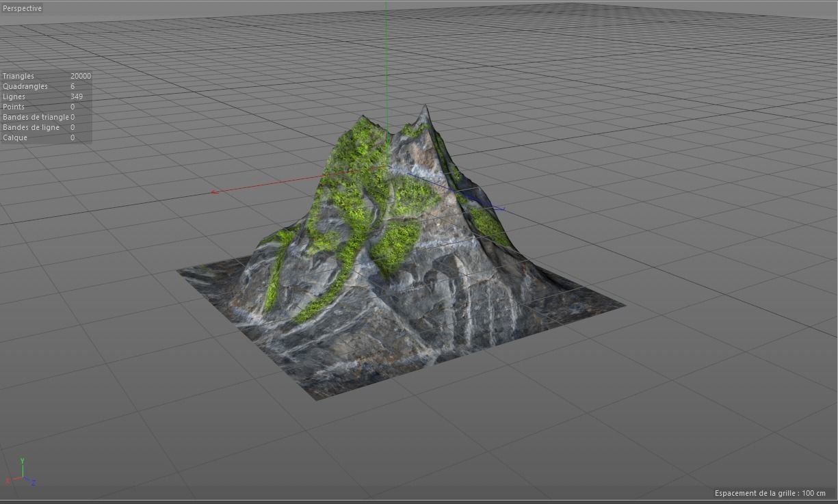Click the 349 lines count value

76,96
